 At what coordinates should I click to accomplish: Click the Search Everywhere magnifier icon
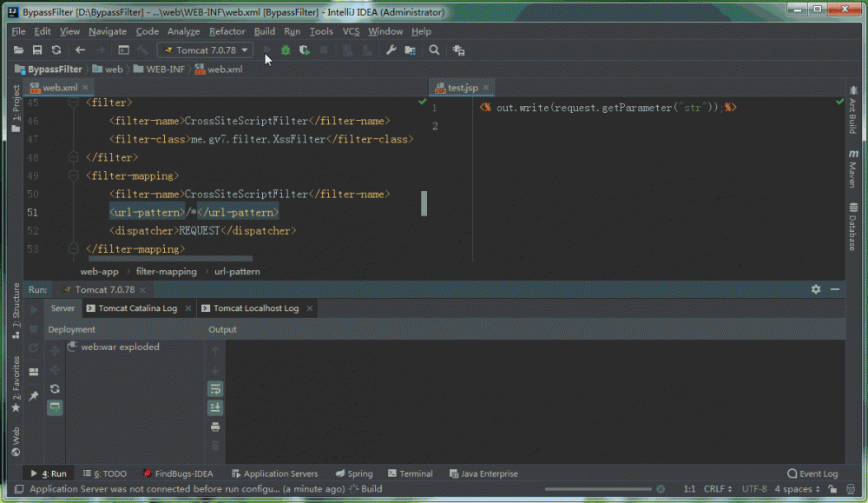coord(434,50)
